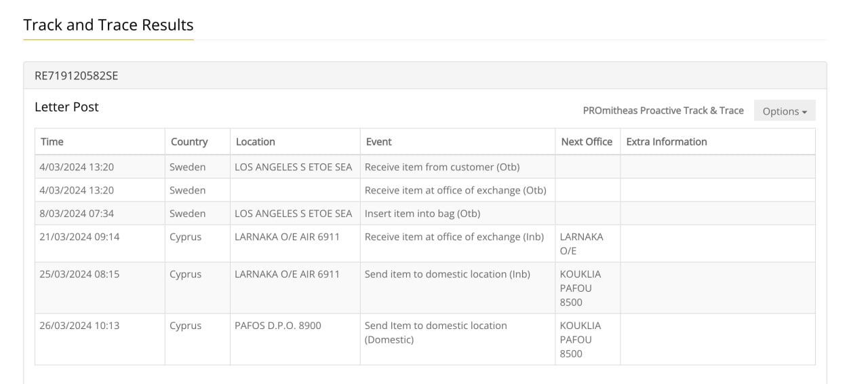The width and height of the screenshot is (868, 384).
Task: Select 'Receive item at office of exchange (Inb)'
Action: coord(454,237)
